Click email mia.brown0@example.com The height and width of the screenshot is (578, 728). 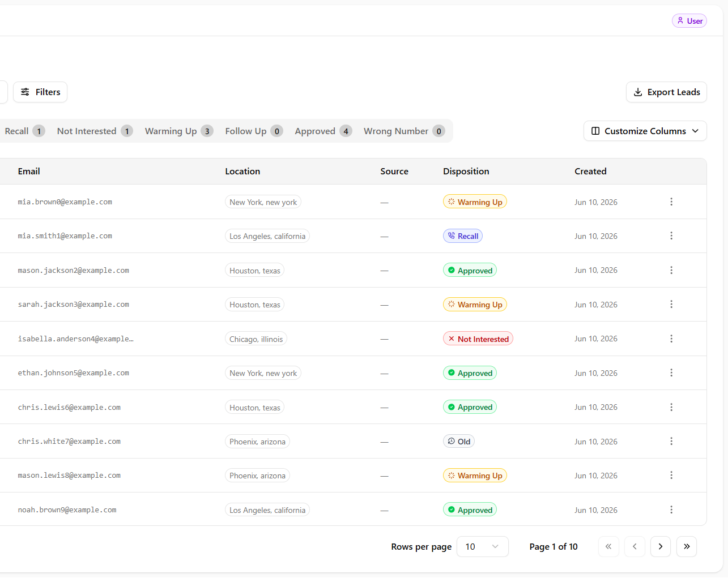pos(65,202)
